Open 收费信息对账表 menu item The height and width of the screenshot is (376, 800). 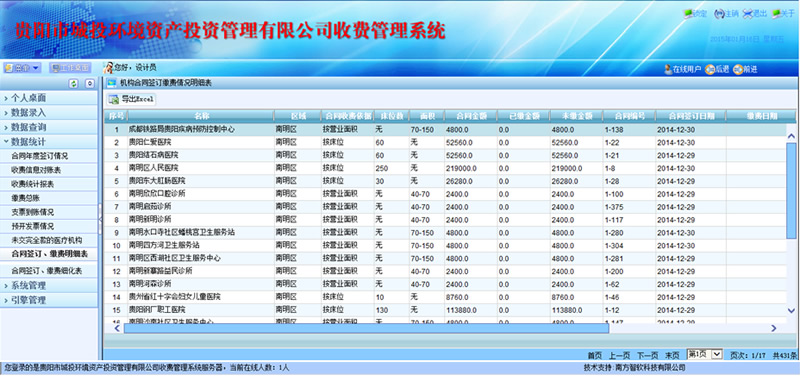(x=49, y=170)
